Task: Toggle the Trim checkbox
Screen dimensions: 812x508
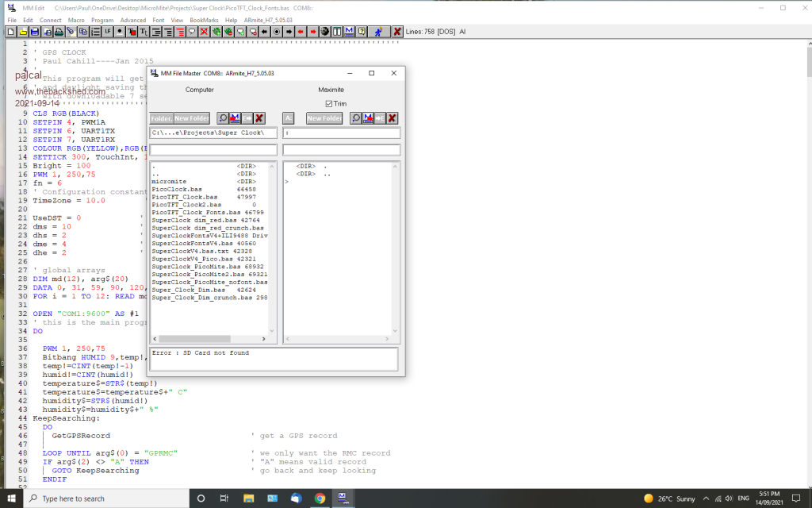Action: tap(329, 104)
